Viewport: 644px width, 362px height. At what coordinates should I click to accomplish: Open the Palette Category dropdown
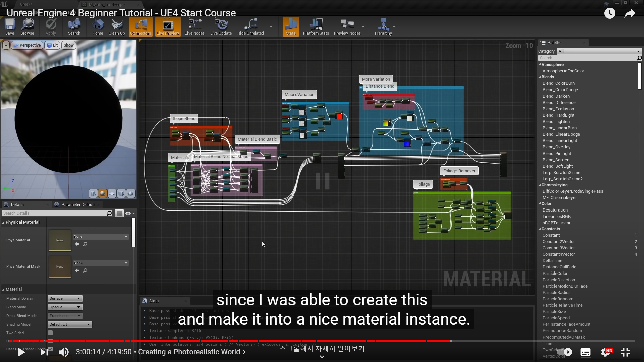coord(599,51)
